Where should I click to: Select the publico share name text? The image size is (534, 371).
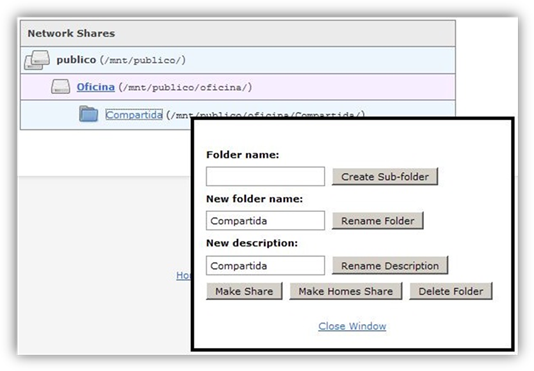[76, 60]
